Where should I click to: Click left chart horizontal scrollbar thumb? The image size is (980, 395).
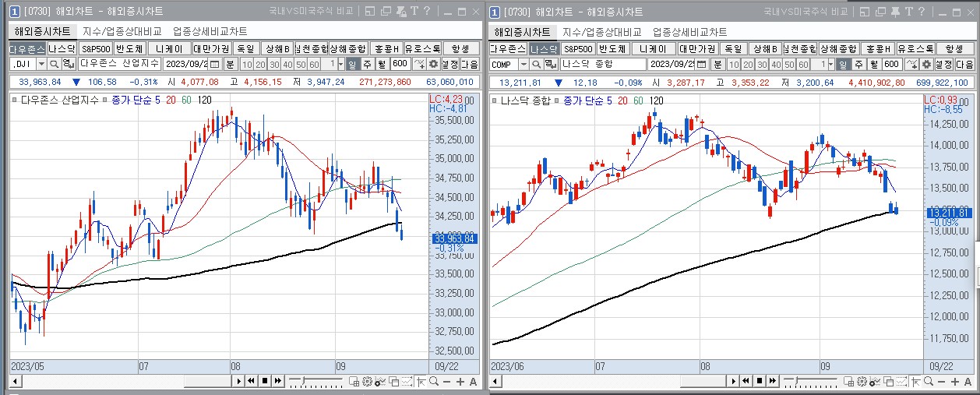[207, 381]
